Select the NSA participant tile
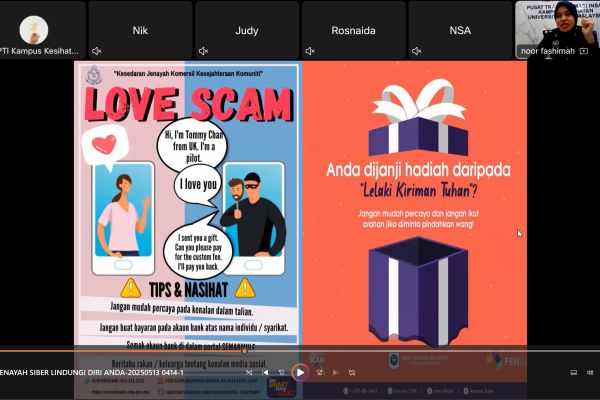The width and height of the screenshot is (600, 400). pyautogui.click(x=460, y=30)
